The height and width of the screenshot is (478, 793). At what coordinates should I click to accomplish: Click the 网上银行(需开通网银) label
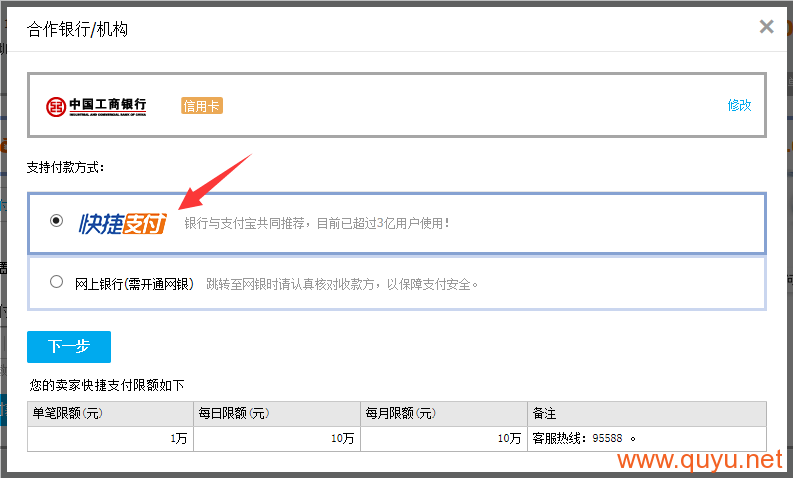[135, 284]
